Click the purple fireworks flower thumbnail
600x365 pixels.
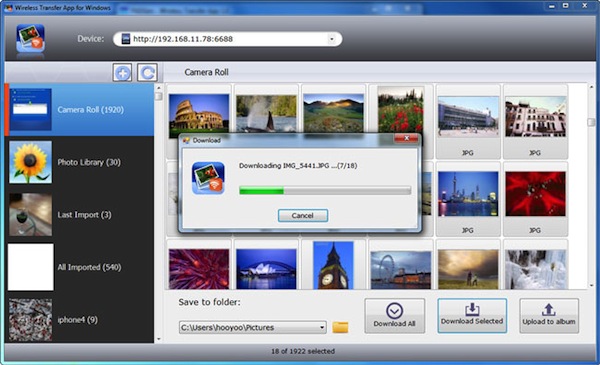click(x=199, y=269)
